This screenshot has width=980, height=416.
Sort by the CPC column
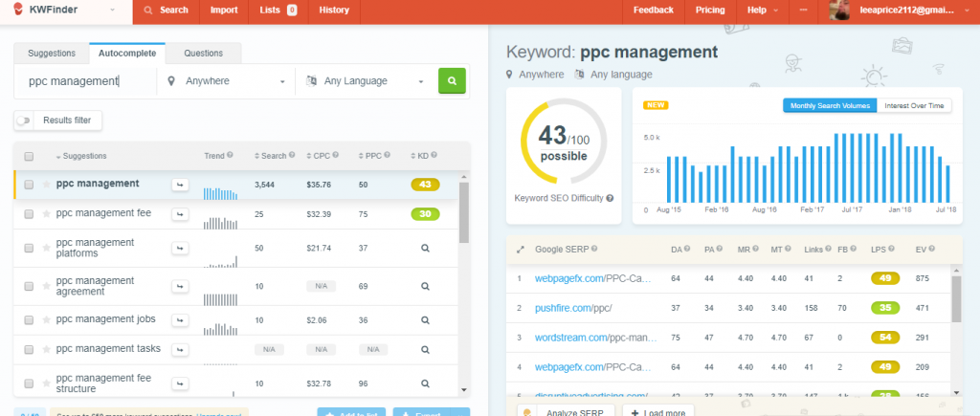(x=319, y=156)
